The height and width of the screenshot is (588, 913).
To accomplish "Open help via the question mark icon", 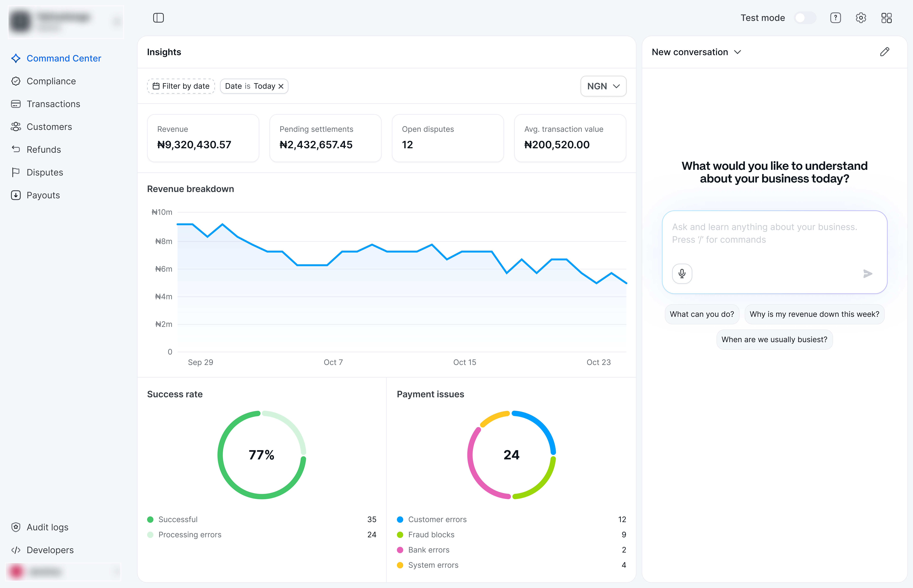I will [835, 18].
